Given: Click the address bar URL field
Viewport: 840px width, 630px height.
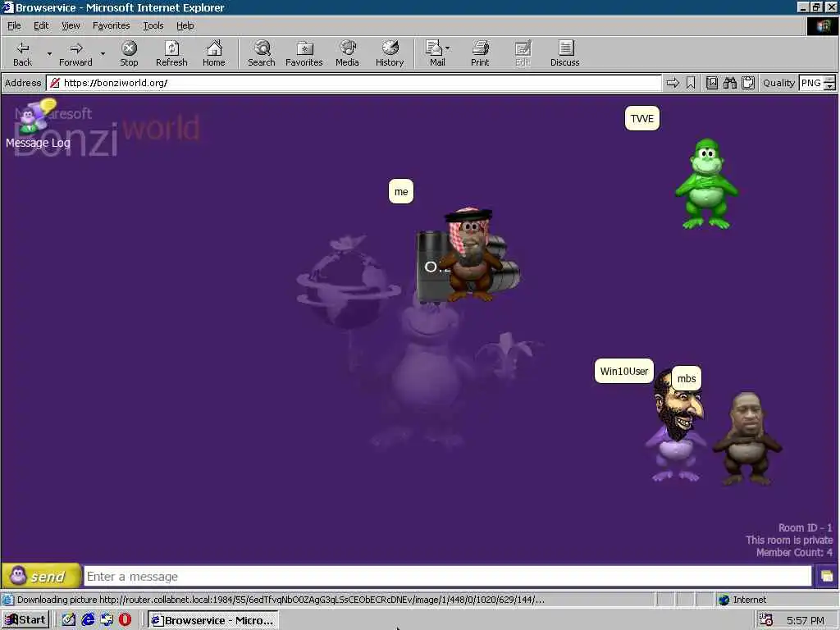Looking at the screenshot, I should [354, 83].
